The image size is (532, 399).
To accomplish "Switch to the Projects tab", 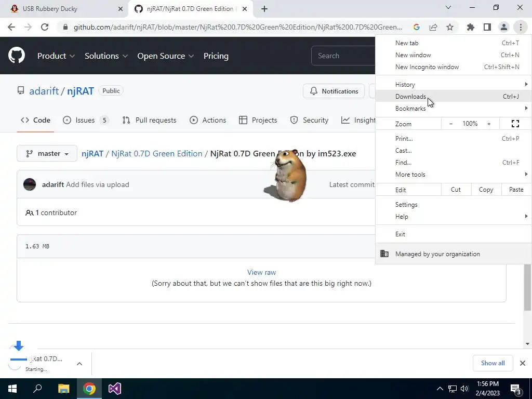I will point(258,120).
